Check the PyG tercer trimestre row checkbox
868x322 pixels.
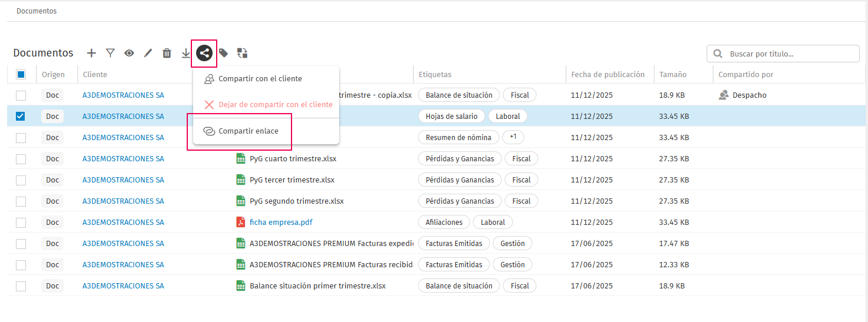(21, 180)
